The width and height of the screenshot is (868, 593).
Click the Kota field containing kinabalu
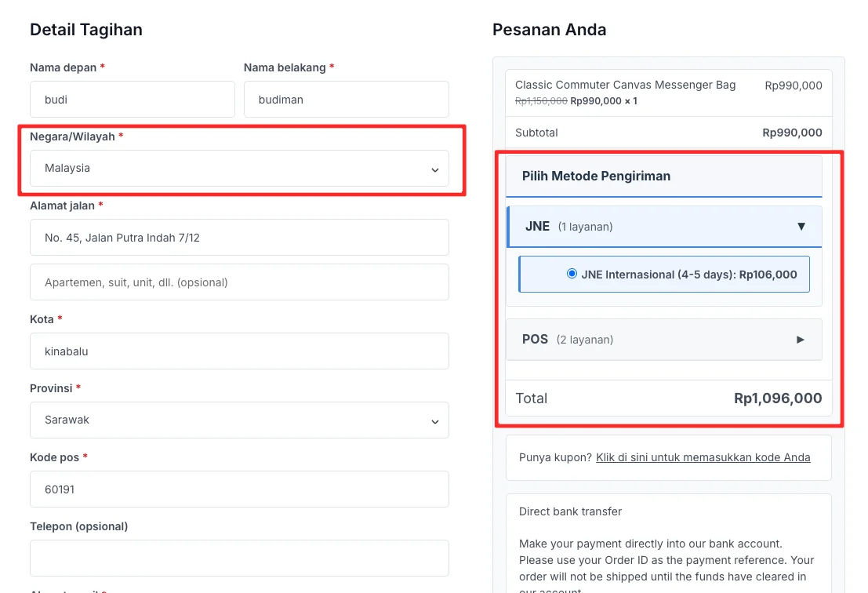click(239, 351)
